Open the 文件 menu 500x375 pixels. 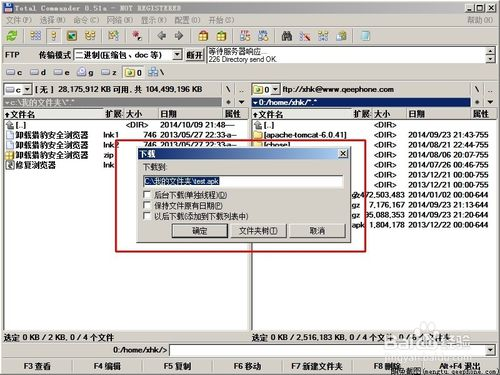pyautogui.click(x=19, y=20)
